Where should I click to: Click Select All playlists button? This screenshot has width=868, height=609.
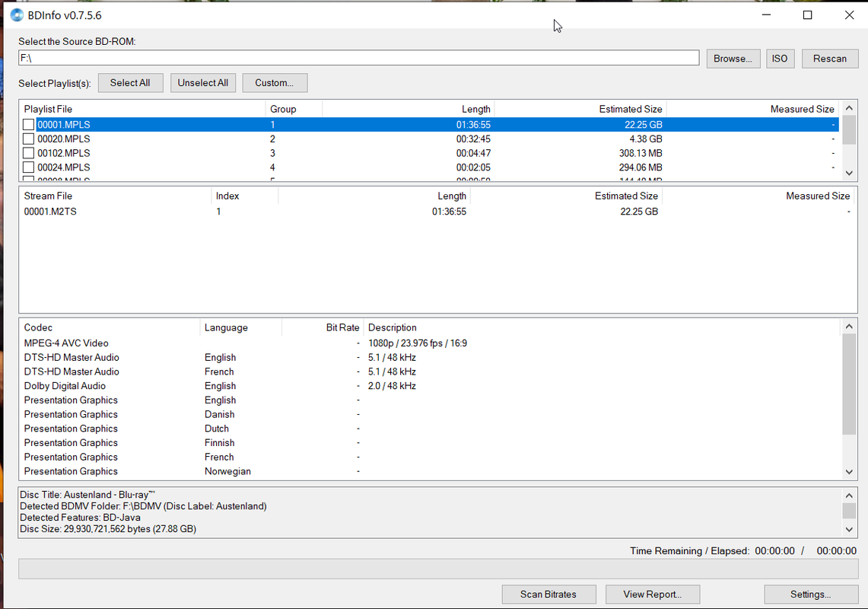[x=130, y=82]
